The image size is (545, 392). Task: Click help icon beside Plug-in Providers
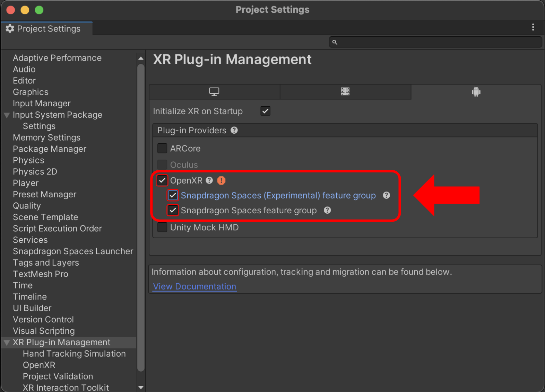[234, 130]
